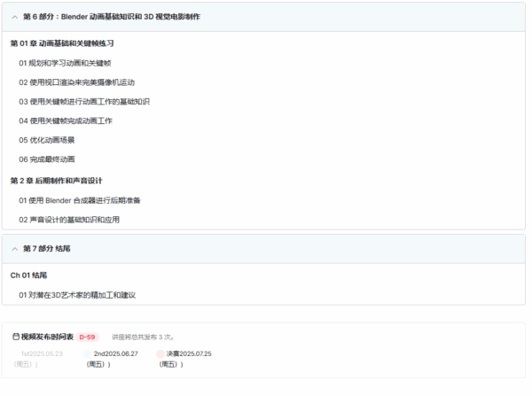This screenshot has width=532, height=396.
Task: Select the 2nd release date circle marker
Action: tap(87, 353)
